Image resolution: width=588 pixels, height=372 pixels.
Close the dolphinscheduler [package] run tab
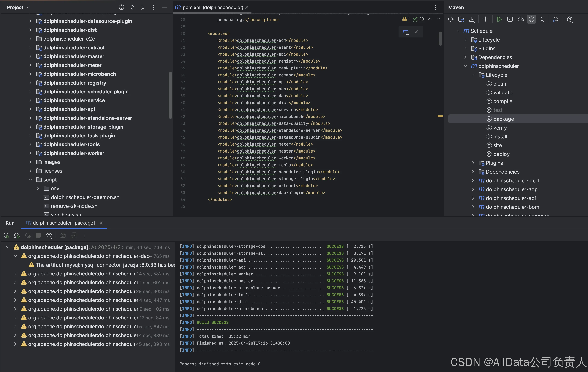click(101, 223)
